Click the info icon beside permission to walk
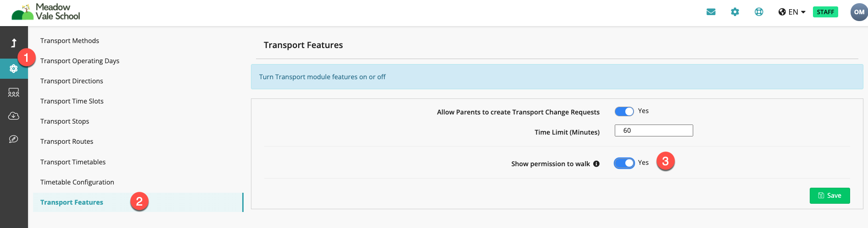 pyautogui.click(x=596, y=164)
